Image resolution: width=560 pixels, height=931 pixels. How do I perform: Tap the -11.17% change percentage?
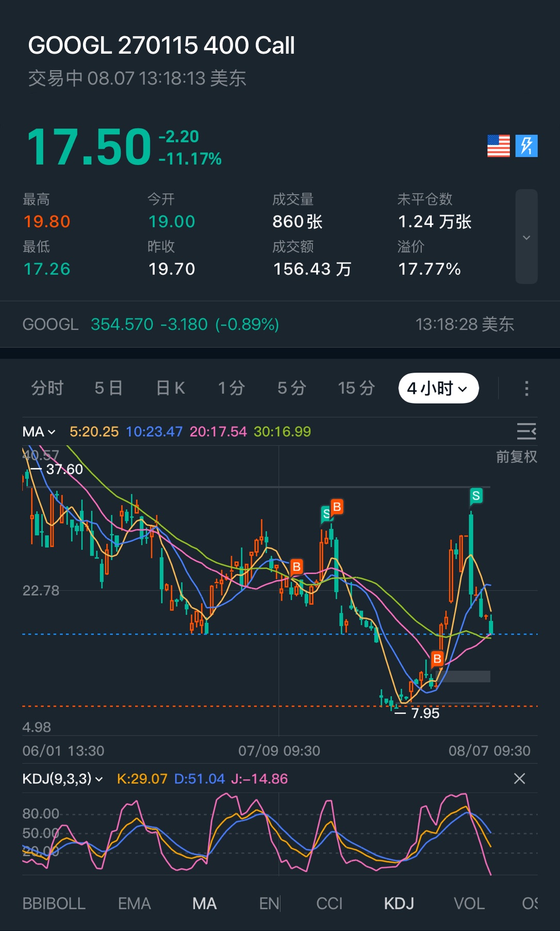coord(190,158)
